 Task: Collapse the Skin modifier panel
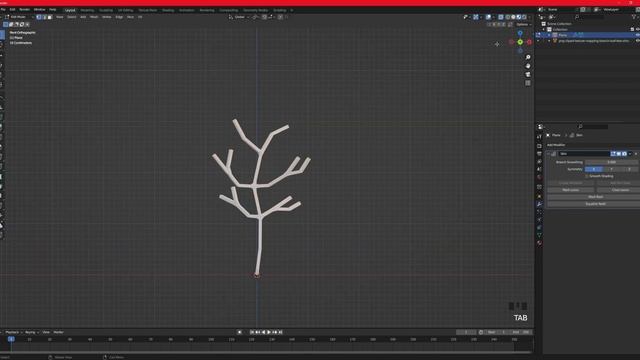tap(549, 154)
